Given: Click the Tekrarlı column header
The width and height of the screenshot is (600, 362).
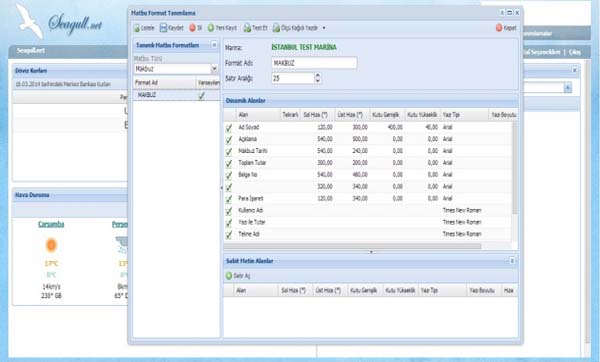Looking at the screenshot, I should pyautogui.click(x=290, y=115).
